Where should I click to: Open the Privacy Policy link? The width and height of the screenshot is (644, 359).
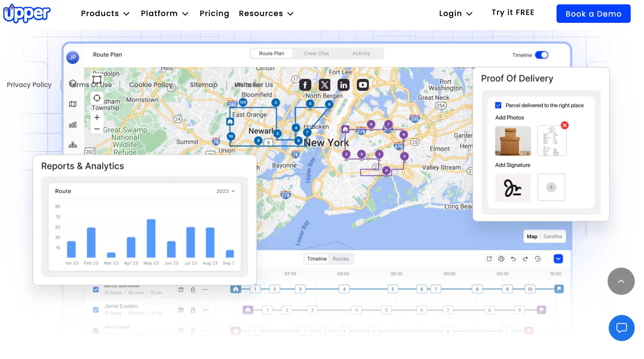pos(29,85)
